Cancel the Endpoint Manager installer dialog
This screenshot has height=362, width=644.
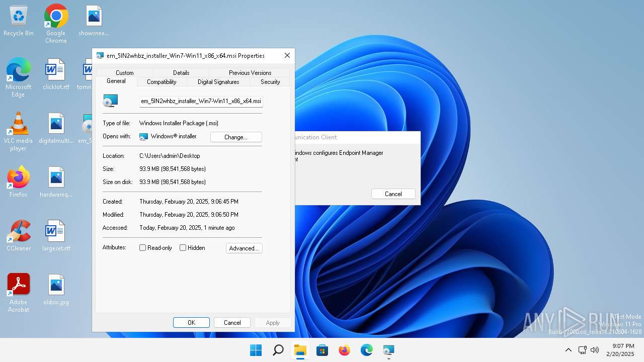(x=393, y=194)
